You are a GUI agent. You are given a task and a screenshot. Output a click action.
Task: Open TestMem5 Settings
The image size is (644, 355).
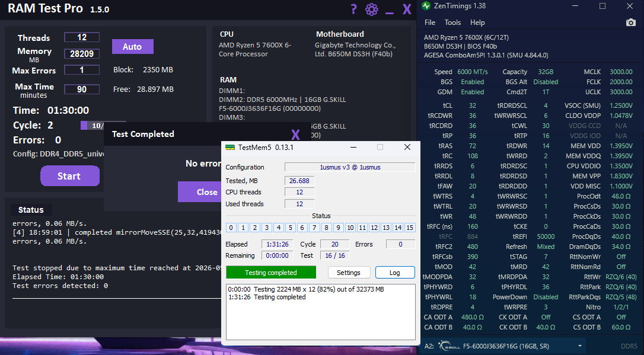point(349,273)
